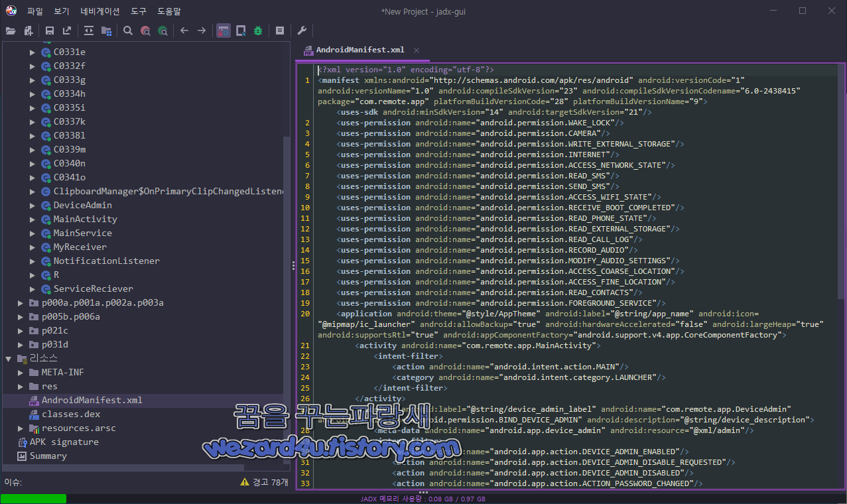The image size is (847, 504).
Task: Click the R class icon
Action: (x=46, y=275)
